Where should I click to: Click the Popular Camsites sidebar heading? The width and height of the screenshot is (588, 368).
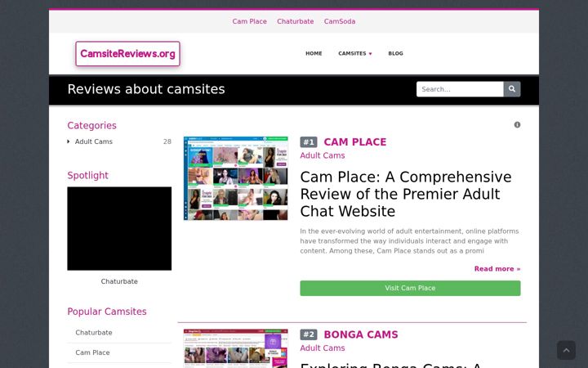[x=107, y=312]
